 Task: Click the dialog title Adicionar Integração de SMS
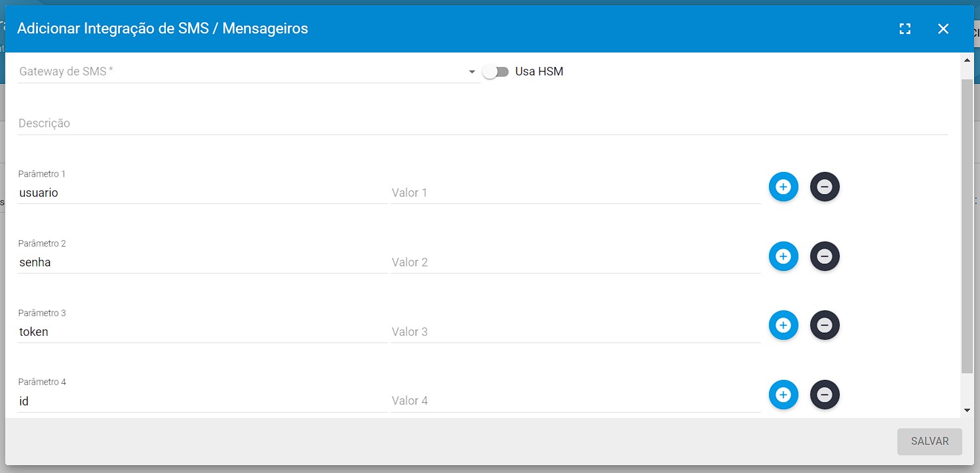click(x=163, y=28)
